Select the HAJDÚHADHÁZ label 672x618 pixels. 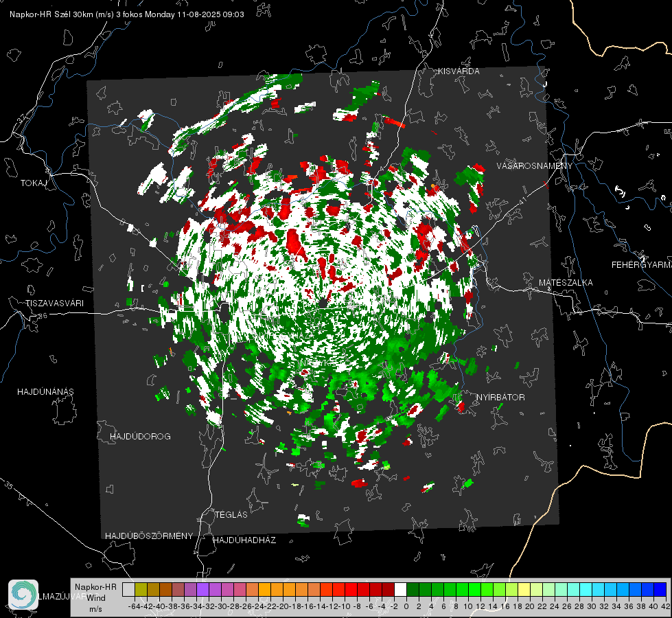tap(244, 540)
